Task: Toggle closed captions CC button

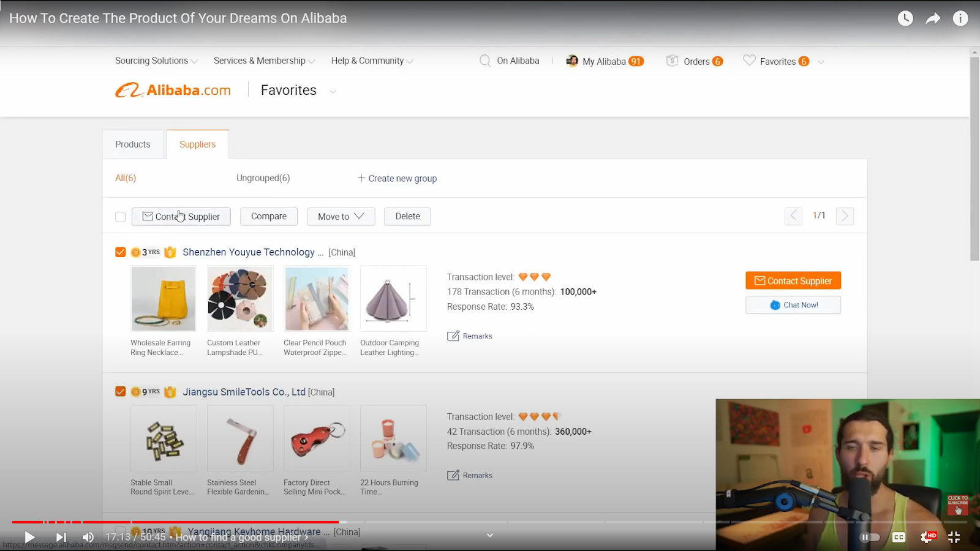Action: point(899,537)
